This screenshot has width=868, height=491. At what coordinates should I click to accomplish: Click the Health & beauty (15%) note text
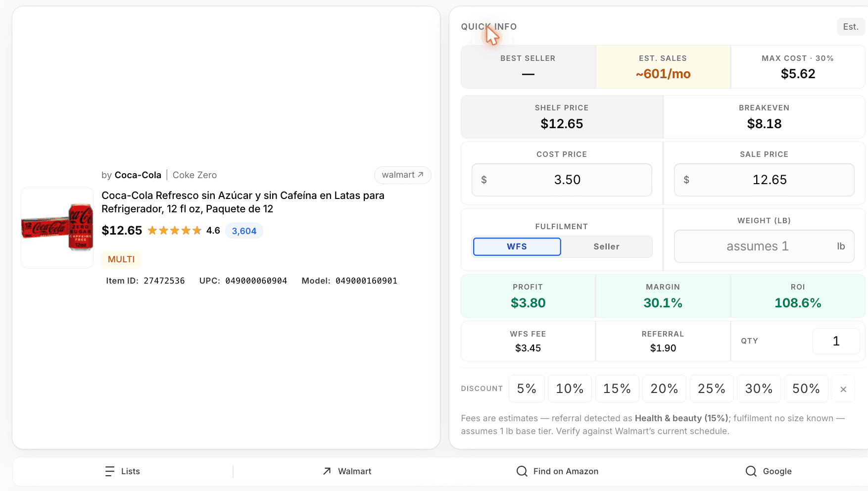pos(681,418)
